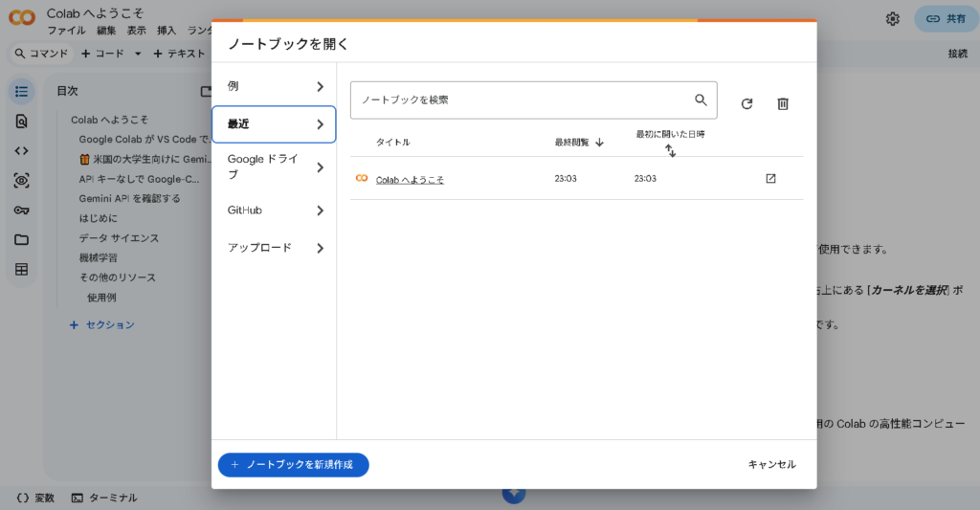
Task: Expand the 例 category
Action: click(x=274, y=86)
